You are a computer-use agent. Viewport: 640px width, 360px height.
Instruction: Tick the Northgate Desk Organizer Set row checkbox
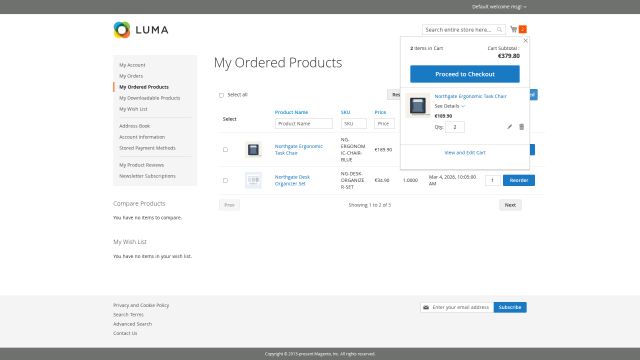pyautogui.click(x=225, y=180)
